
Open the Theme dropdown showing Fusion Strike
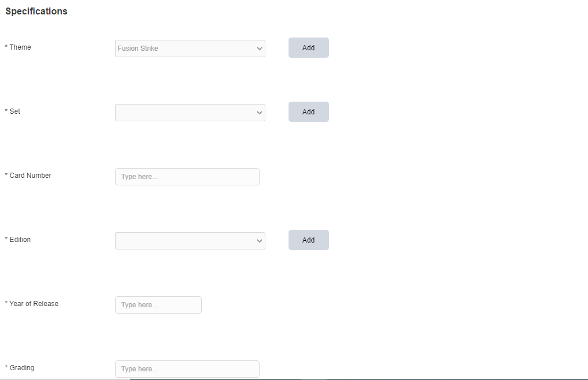(185, 49)
